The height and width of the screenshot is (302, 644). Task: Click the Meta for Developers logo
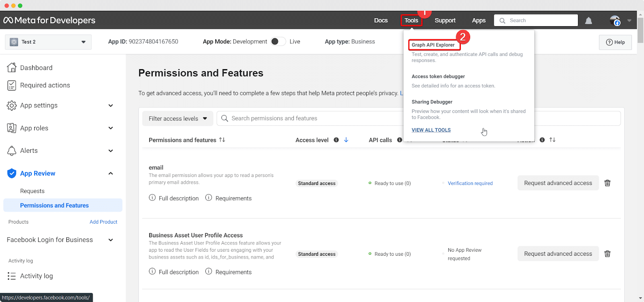[x=50, y=20]
